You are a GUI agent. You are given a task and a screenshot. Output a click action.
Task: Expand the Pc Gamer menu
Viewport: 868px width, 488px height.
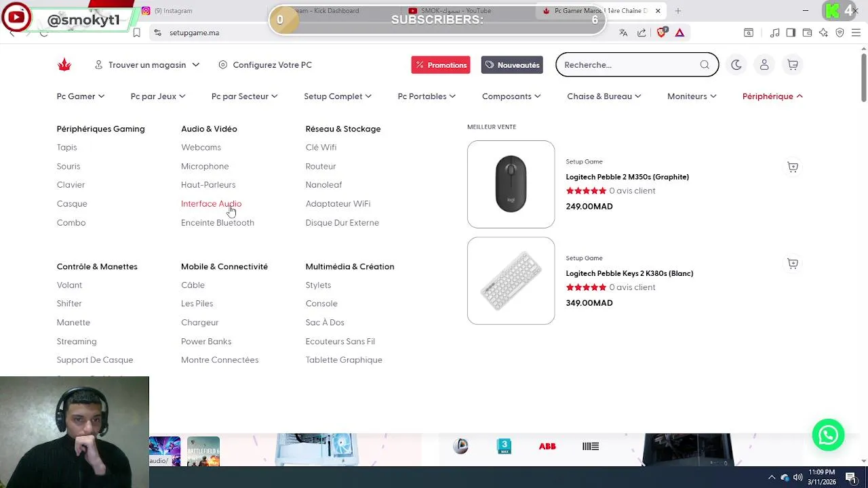pos(80,96)
